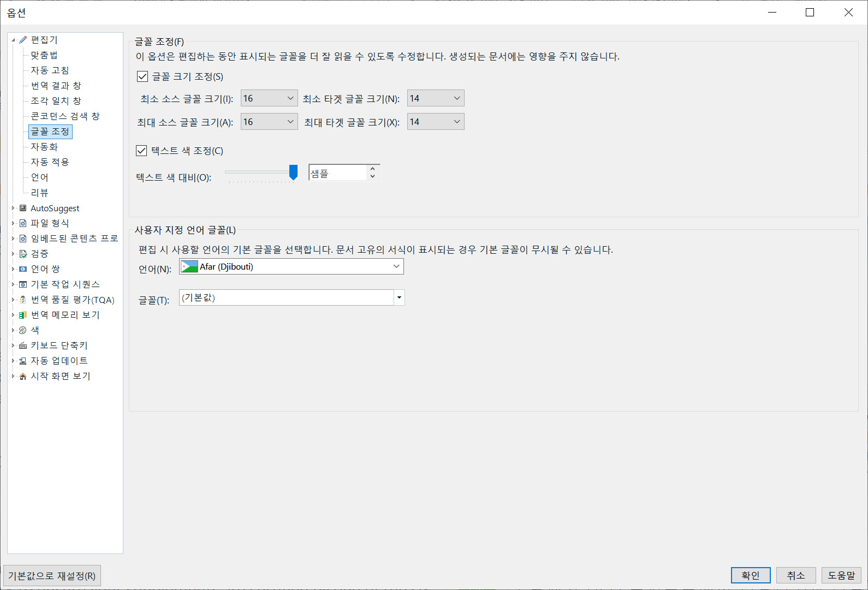
Task: Expand the 키보드 단축키 tree node
Action: click(13, 345)
